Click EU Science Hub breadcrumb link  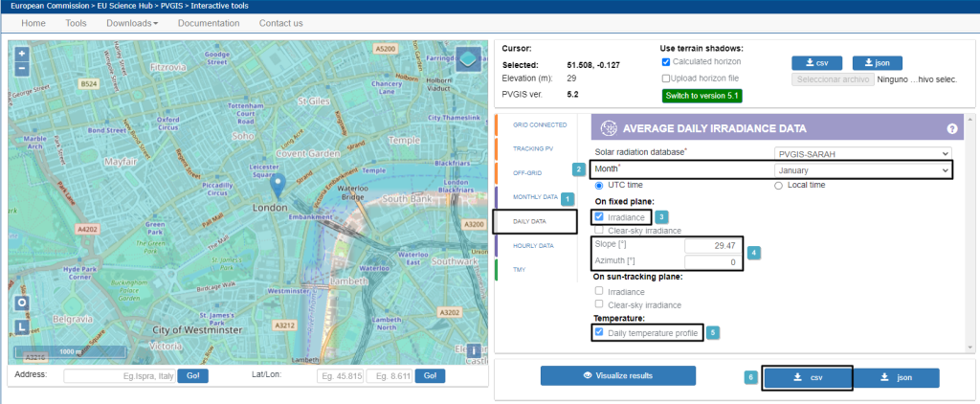pos(125,6)
